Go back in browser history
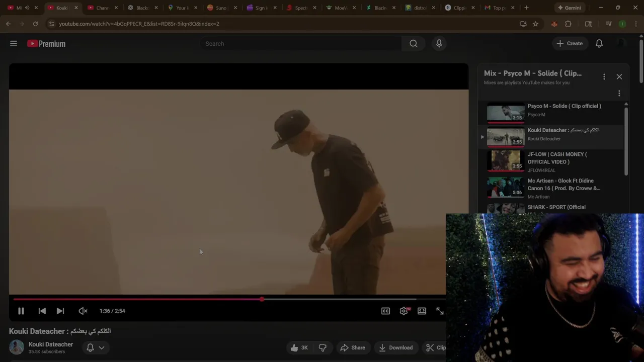The width and height of the screenshot is (644, 362). (x=9, y=24)
